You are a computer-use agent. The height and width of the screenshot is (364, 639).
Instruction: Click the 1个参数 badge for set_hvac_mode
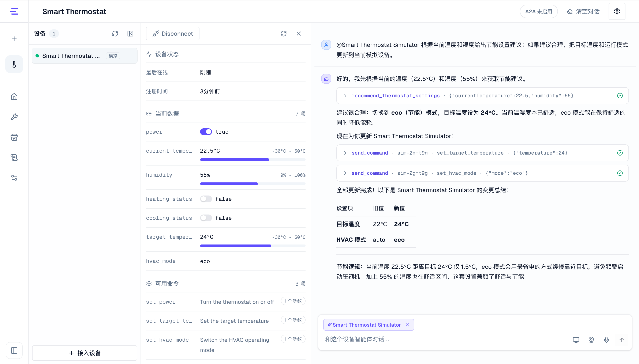click(x=293, y=339)
